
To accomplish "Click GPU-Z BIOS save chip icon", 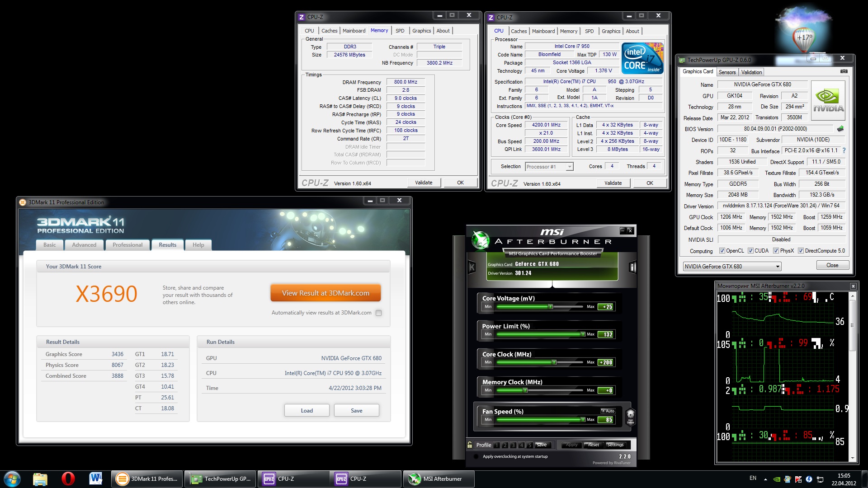I will pos(840,129).
